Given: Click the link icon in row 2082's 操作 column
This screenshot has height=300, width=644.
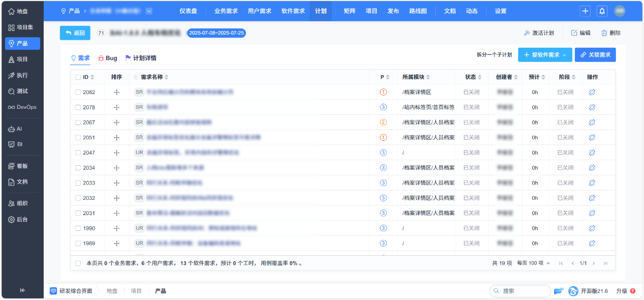Looking at the screenshot, I should click(592, 92).
